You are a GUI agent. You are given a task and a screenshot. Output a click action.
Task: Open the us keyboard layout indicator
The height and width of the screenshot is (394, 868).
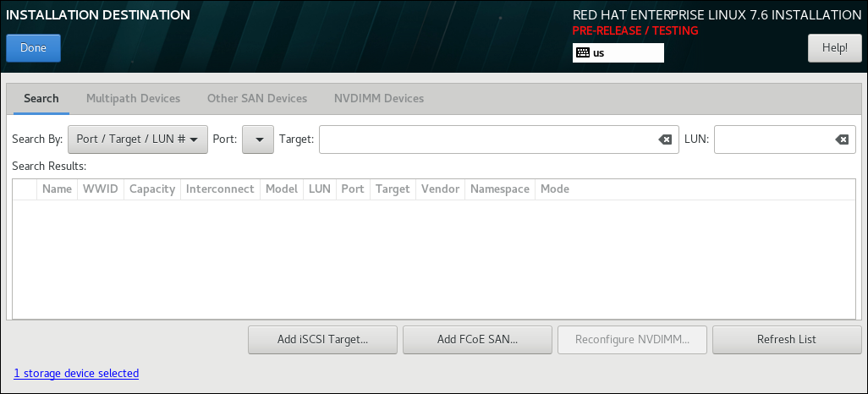pyautogui.click(x=618, y=52)
